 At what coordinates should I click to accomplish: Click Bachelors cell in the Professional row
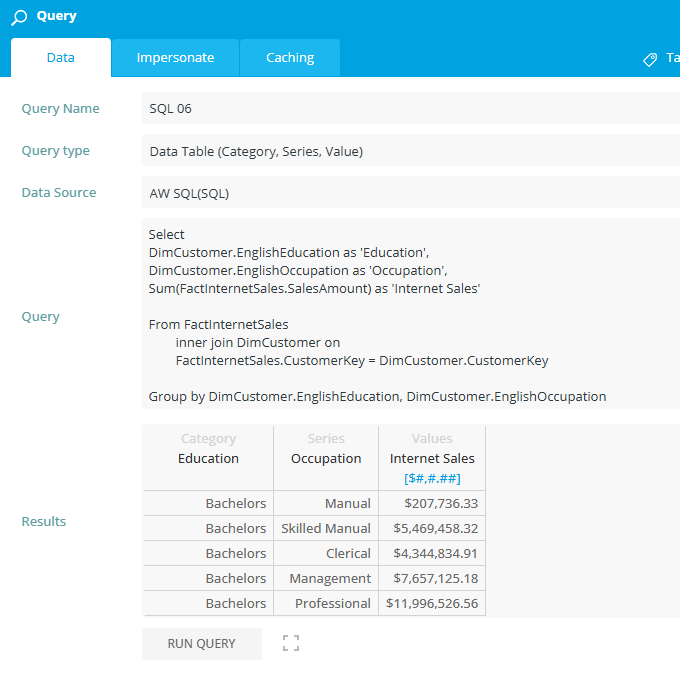pyautogui.click(x=208, y=603)
